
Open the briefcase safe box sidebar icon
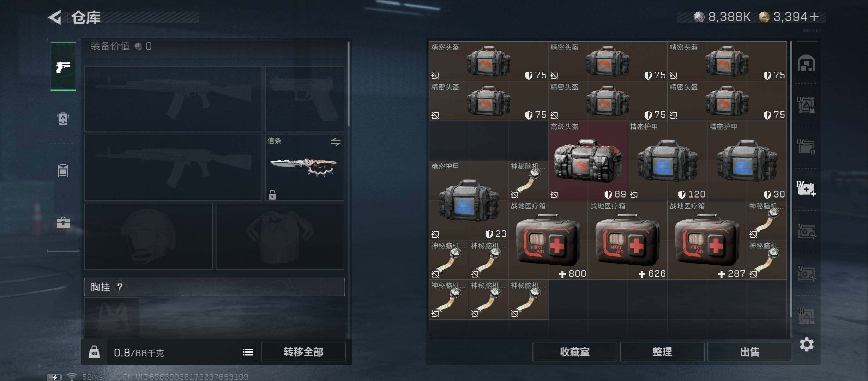tap(63, 222)
